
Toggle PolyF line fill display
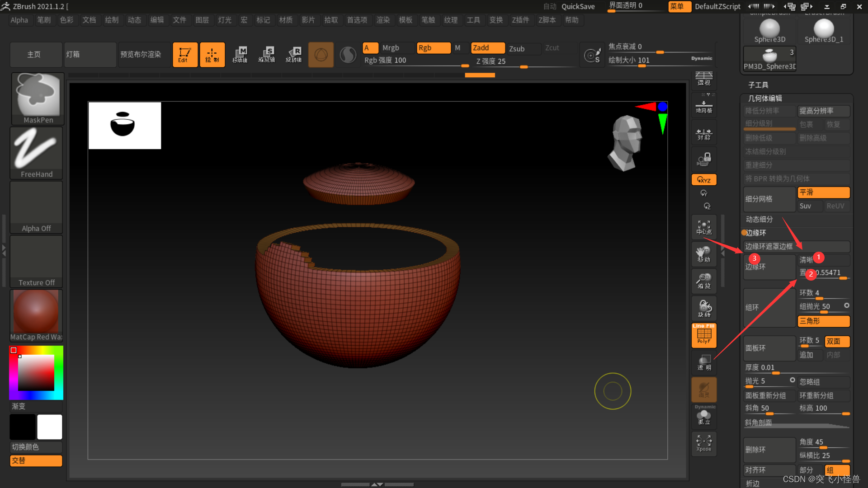click(704, 335)
